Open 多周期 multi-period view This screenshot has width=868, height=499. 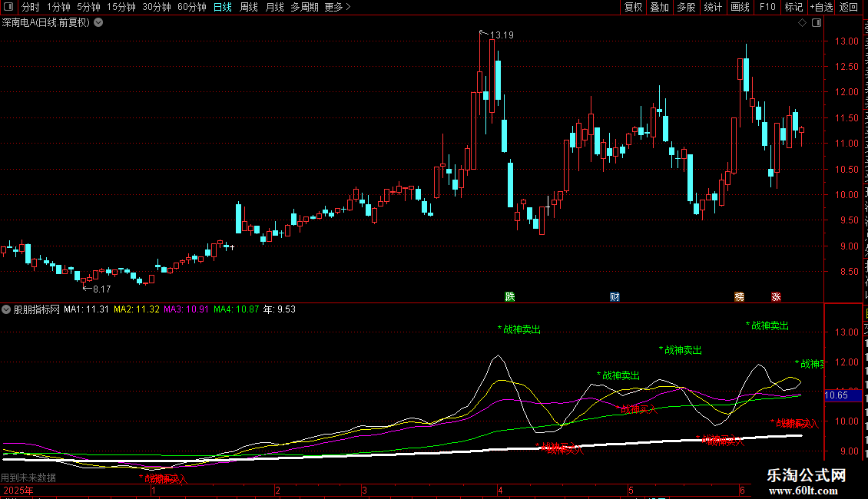[304, 7]
